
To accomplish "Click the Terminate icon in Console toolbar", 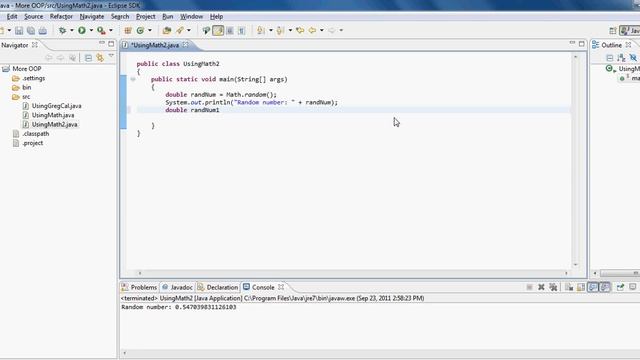I will (x=529, y=287).
